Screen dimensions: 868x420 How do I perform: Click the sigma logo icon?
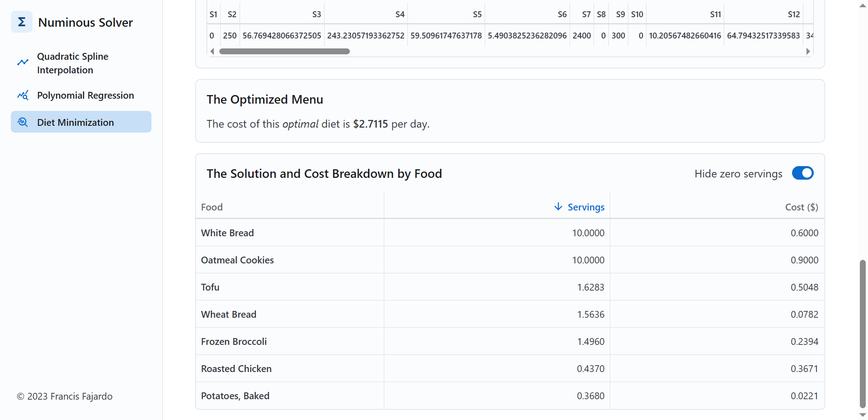point(21,21)
